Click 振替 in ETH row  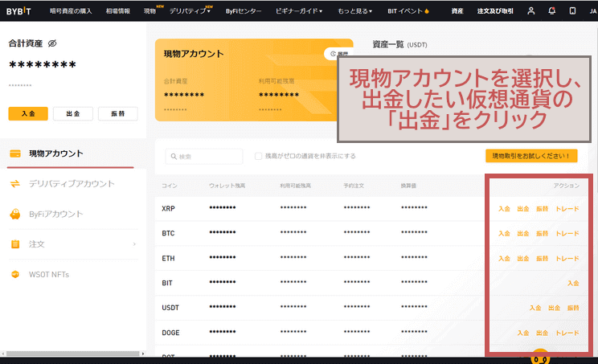[x=543, y=259]
